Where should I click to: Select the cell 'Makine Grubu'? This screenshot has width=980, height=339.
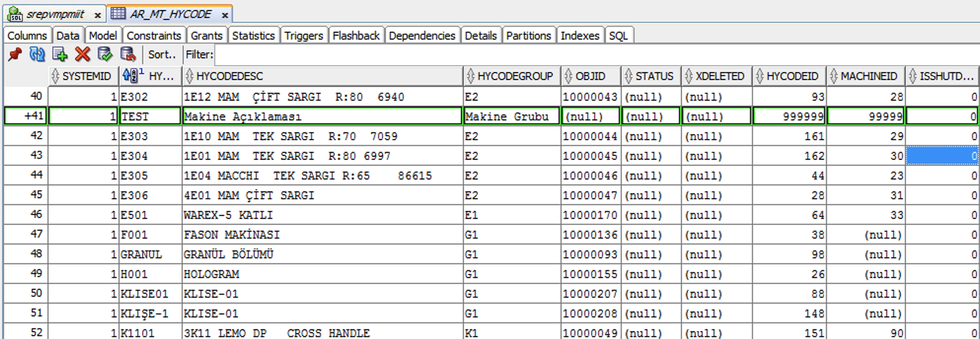pyautogui.click(x=512, y=116)
